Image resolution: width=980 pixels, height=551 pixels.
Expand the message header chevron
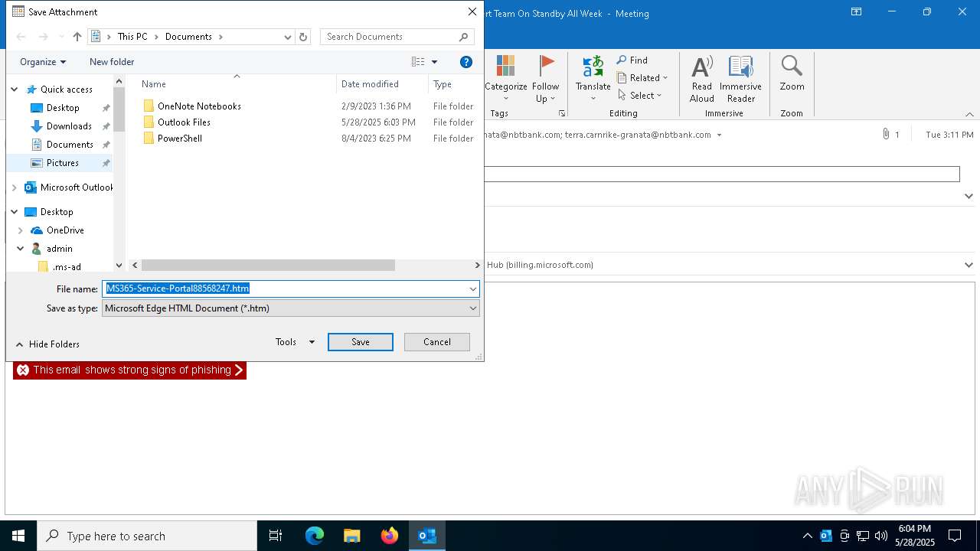(969, 197)
